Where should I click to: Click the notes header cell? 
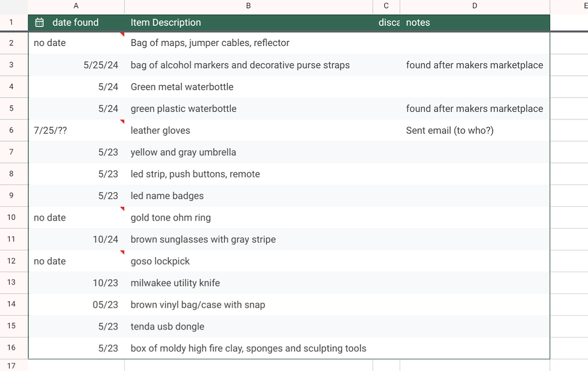click(417, 22)
